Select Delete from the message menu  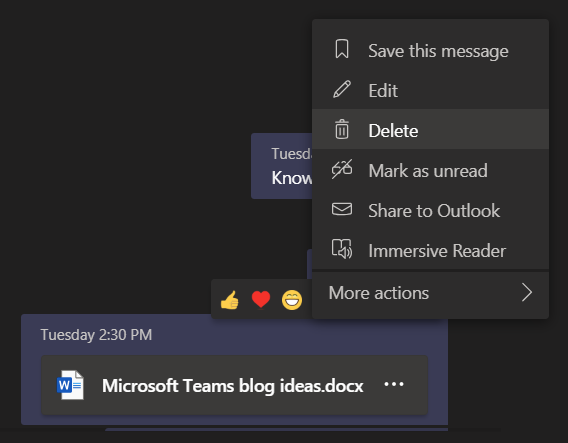coord(430,129)
